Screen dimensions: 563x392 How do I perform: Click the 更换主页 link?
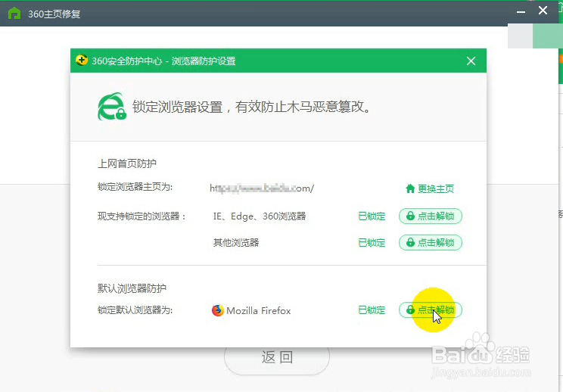click(430, 188)
